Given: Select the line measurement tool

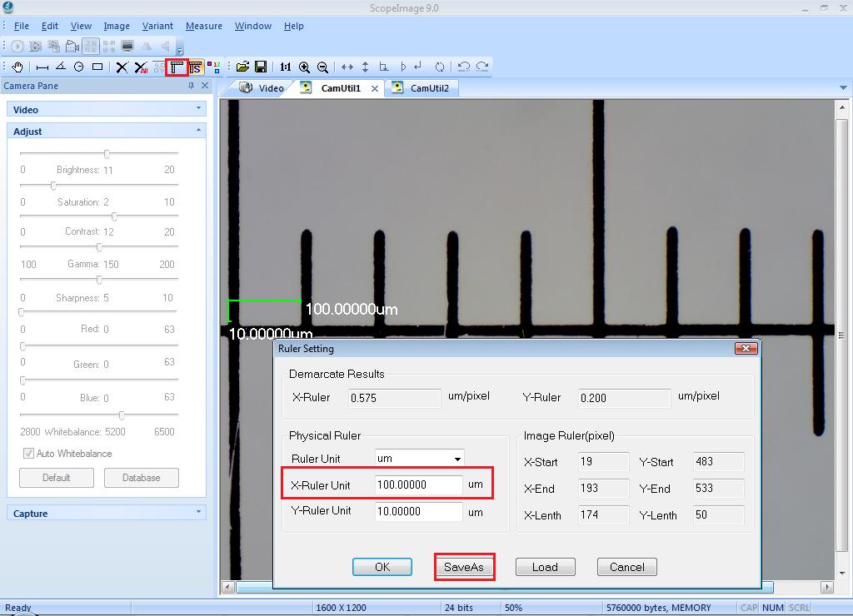Looking at the screenshot, I should tap(42, 67).
